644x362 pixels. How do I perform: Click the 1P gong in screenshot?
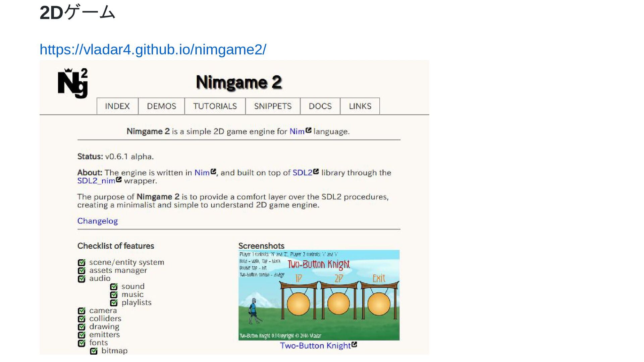[299, 303]
